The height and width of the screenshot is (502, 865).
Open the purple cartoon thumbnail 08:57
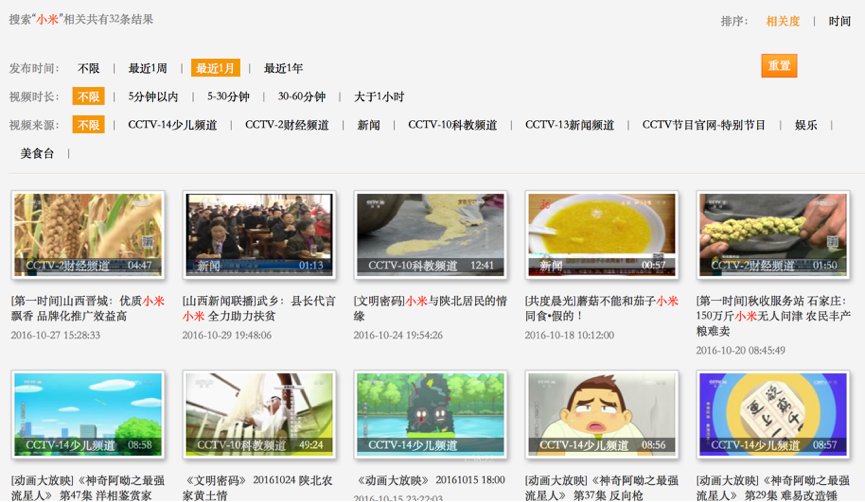pos(773,414)
